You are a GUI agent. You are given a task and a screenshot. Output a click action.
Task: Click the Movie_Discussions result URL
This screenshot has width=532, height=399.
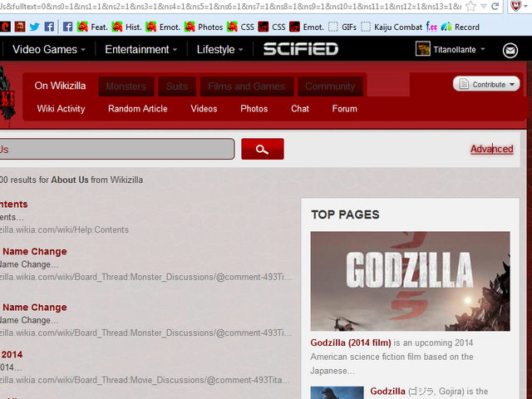[145, 380]
